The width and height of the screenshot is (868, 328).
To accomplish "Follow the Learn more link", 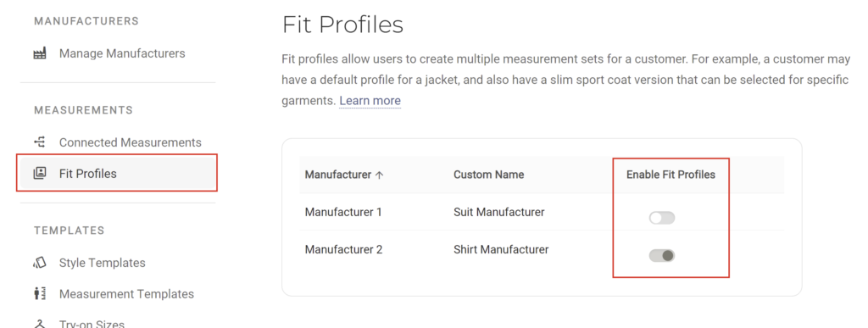I will tap(370, 101).
